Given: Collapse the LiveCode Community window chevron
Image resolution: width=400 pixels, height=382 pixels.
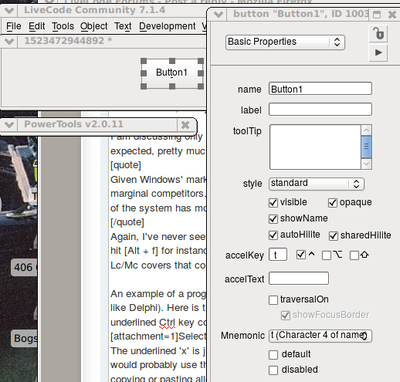Looking at the screenshot, I should (x=9, y=10).
